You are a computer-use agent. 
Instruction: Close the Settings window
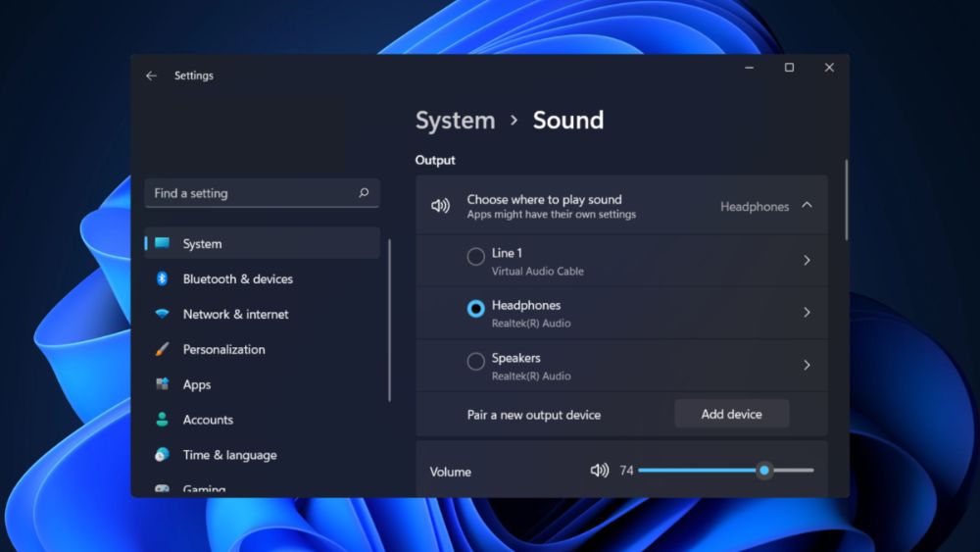pyautogui.click(x=829, y=67)
